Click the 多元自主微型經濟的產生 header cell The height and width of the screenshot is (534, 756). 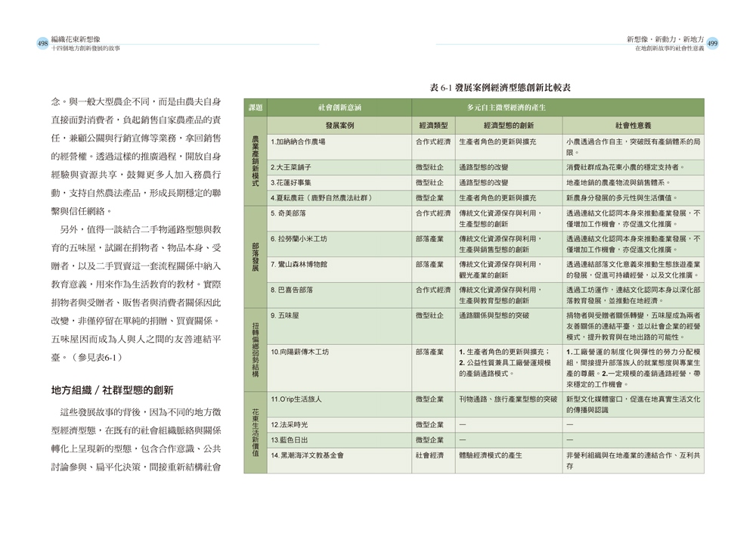[x=558, y=107]
